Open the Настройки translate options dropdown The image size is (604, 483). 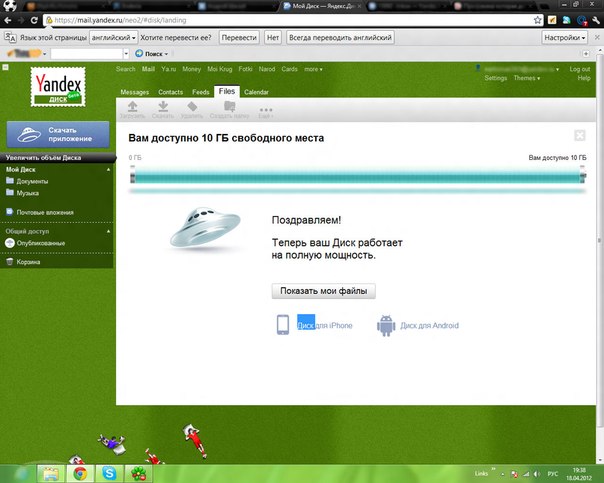coord(565,38)
